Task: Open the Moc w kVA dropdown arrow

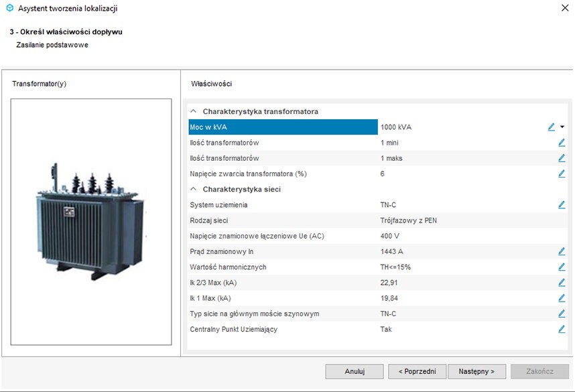Action: (563, 127)
